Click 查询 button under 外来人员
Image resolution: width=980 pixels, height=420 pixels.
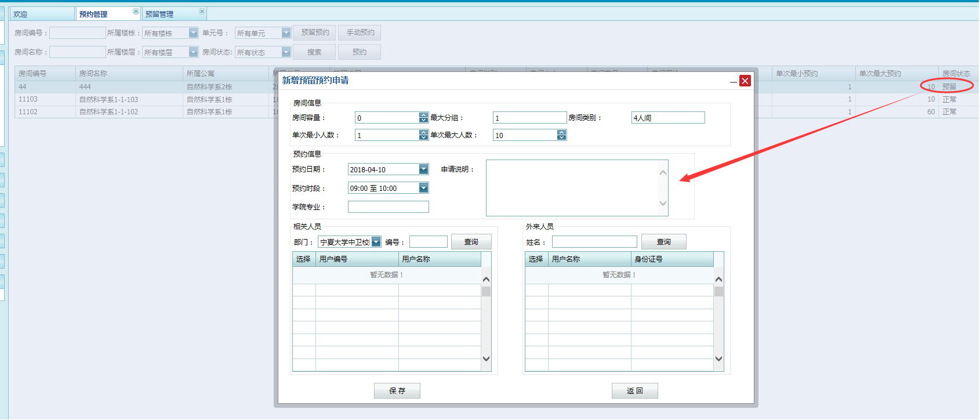664,242
